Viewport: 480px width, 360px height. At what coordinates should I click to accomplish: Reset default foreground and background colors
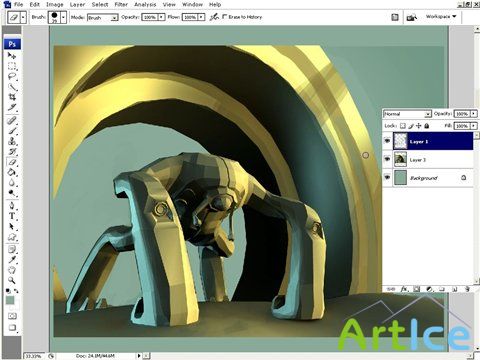point(8,291)
